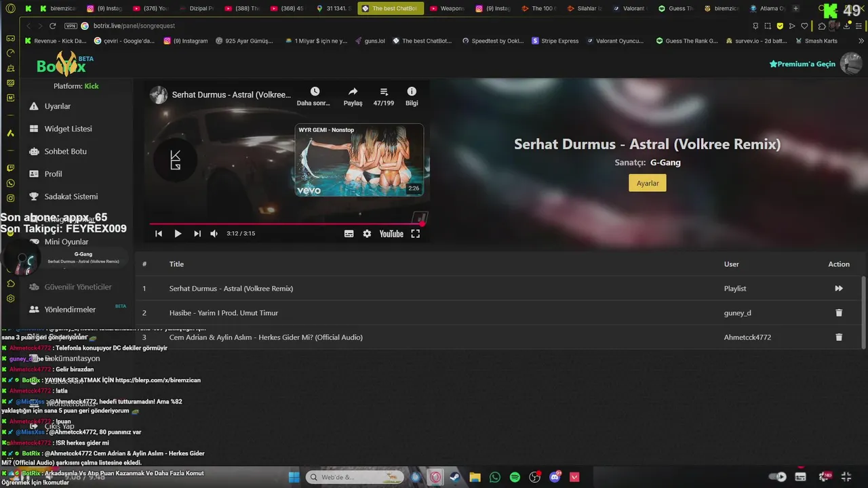Play the paused YouTube video

(178, 234)
